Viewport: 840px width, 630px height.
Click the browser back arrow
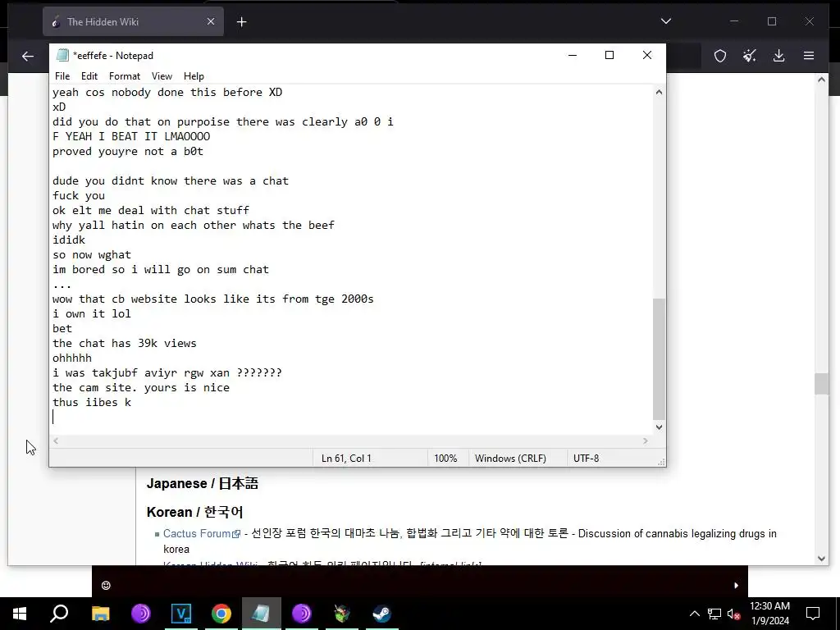(x=28, y=56)
